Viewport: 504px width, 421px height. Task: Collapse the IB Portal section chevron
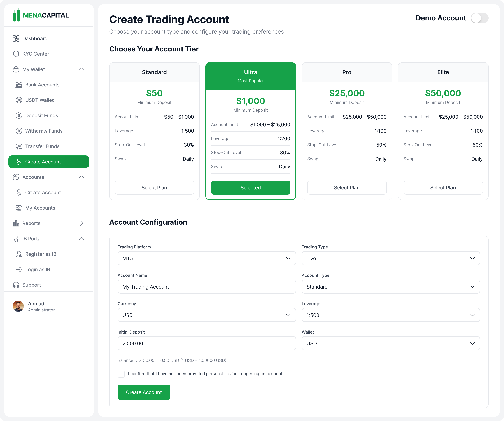pos(82,238)
